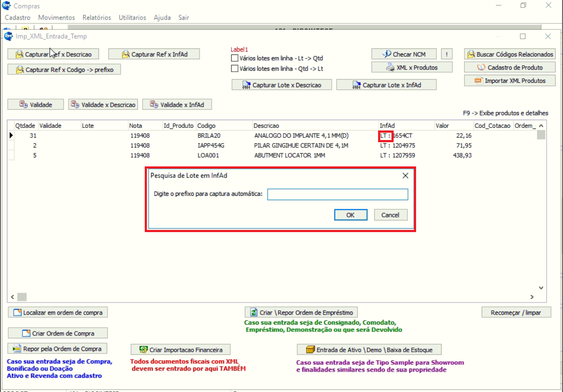Open XML x Produtos printer button
This screenshot has width=563, height=392.
click(x=412, y=67)
